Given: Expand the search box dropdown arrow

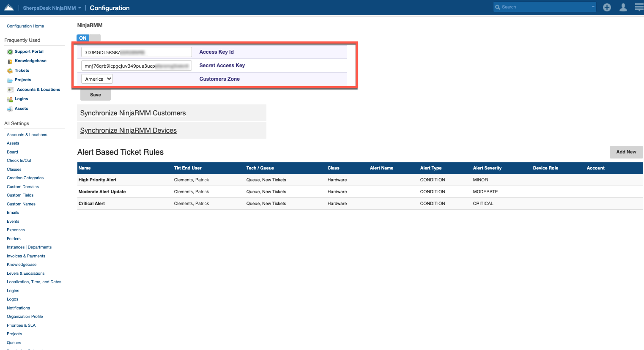Looking at the screenshot, I should pyautogui.click(x=593, y=7).
